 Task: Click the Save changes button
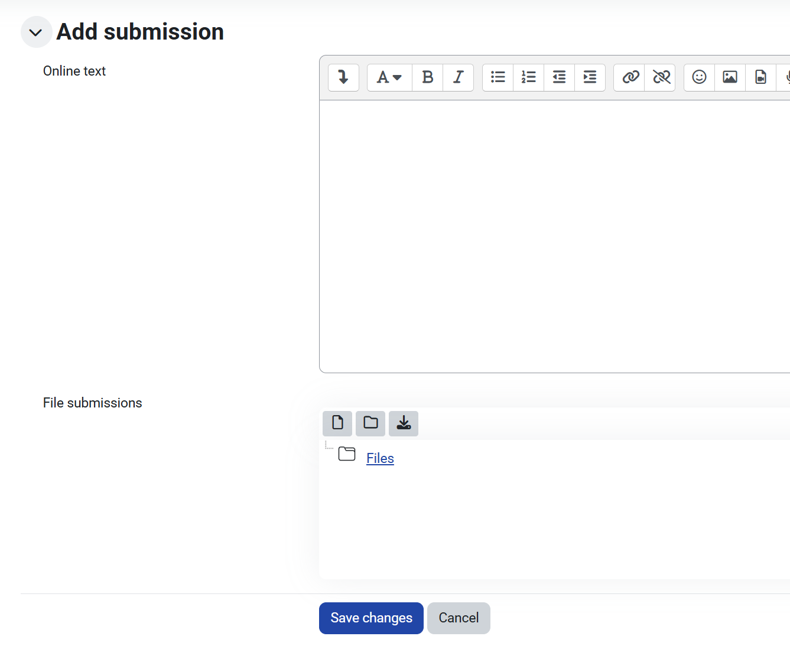(371, 618)
